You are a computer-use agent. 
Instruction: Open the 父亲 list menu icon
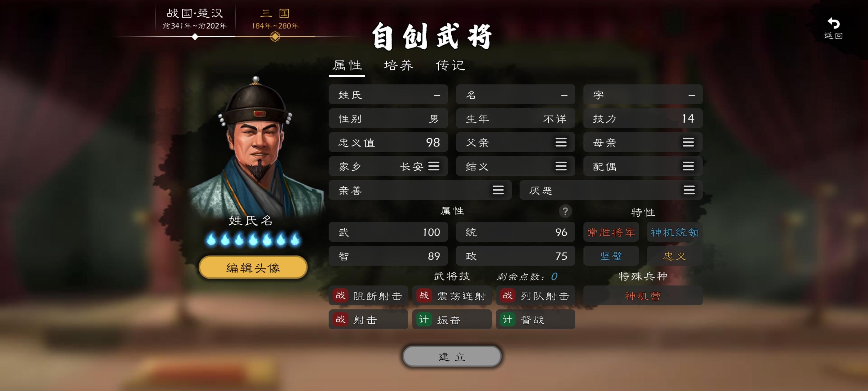tap(561, 142)
